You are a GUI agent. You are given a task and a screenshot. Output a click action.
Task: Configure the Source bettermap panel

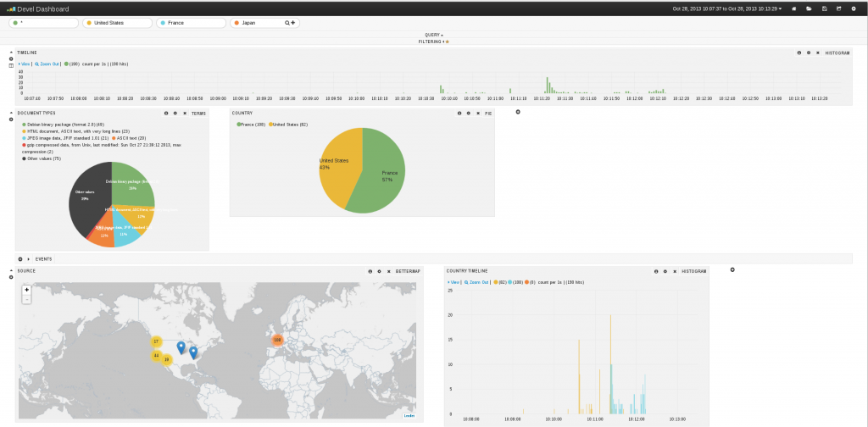[379, 272]
